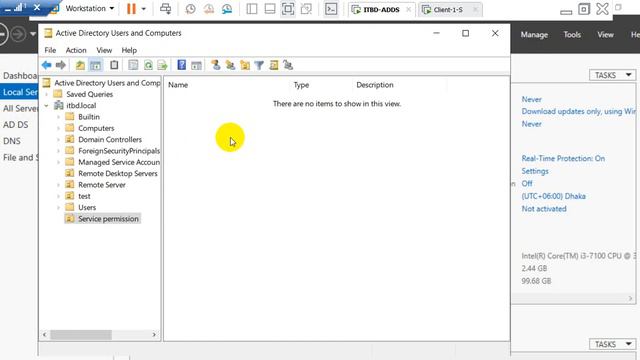Revert to snapshot icon in VMware toolbar

[209, 9]
